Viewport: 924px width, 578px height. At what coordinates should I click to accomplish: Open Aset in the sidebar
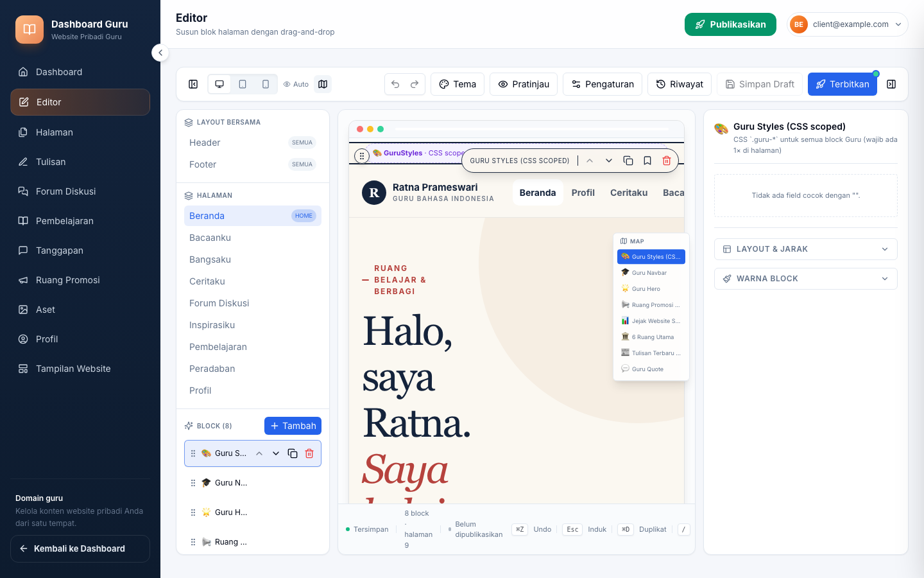(x=80, y=310)
